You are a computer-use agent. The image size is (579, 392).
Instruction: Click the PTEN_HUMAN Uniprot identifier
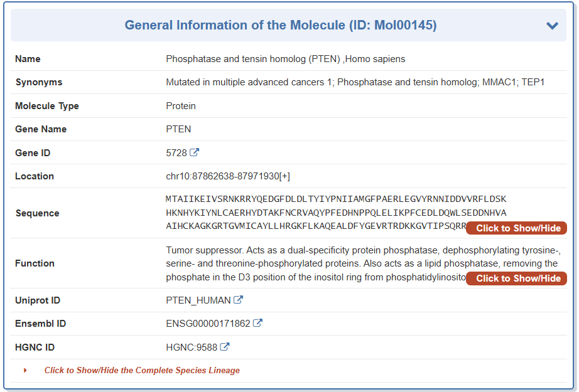pos(198,300)
